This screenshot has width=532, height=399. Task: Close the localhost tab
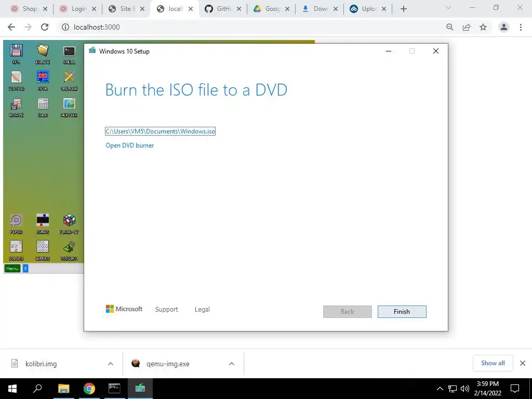tap(191, 9)
